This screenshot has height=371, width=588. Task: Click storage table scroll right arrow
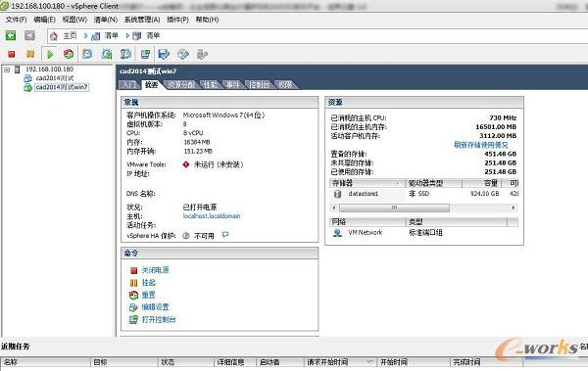[x=514, y=208]
